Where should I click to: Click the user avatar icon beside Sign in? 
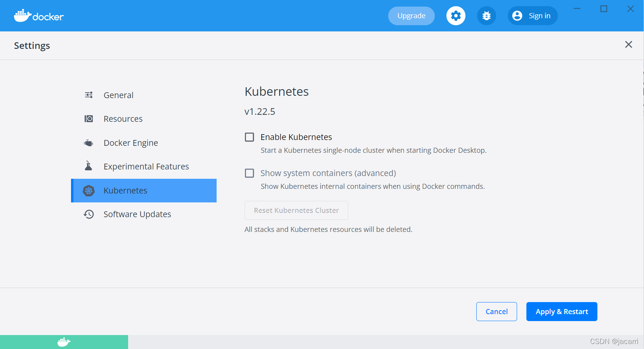tap(517, 16)
